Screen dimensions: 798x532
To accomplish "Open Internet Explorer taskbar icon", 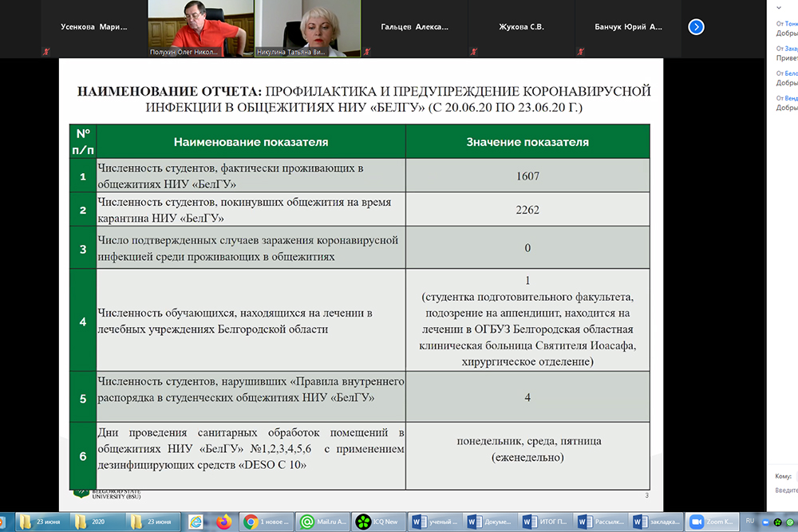I will 196,522.
